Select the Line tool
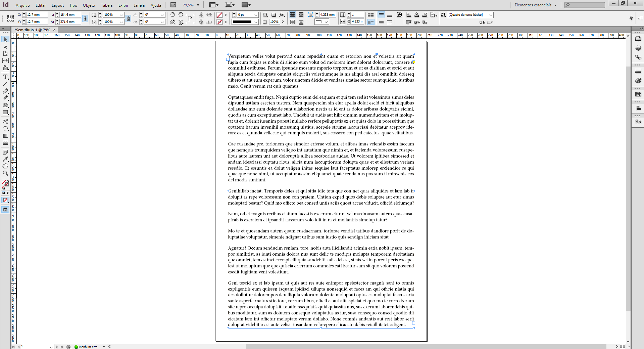This screenshot has width=644, height=349. pos(5,84)
